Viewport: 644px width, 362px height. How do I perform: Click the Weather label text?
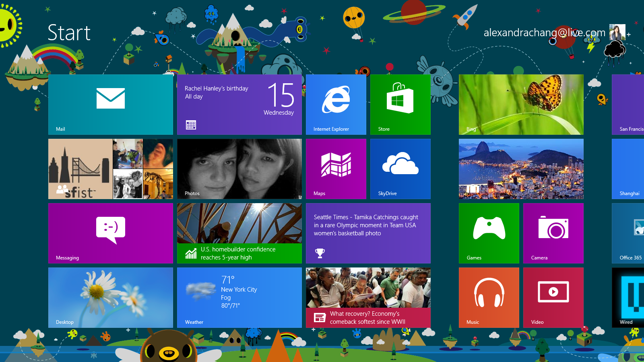click(x=194, y=322)
